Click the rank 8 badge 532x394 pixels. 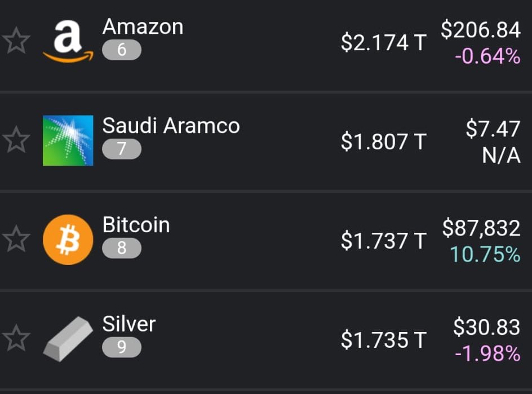click(x=122, y=248)
